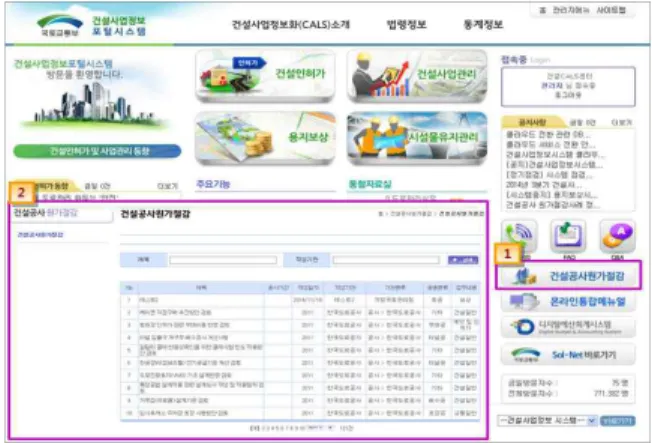Open the 건설인허가 banner tile
Screen dimensions: 652x443
(265, 76)
